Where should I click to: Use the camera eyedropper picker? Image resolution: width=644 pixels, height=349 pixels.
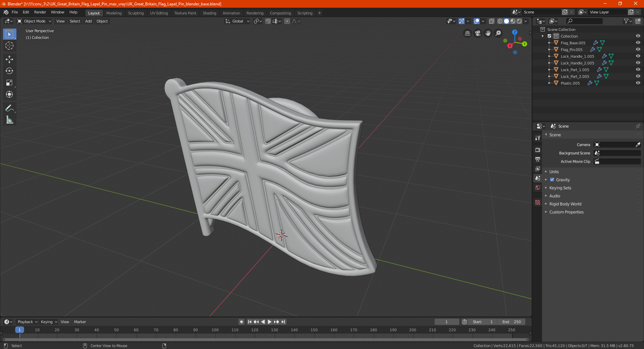coord(638,145)
